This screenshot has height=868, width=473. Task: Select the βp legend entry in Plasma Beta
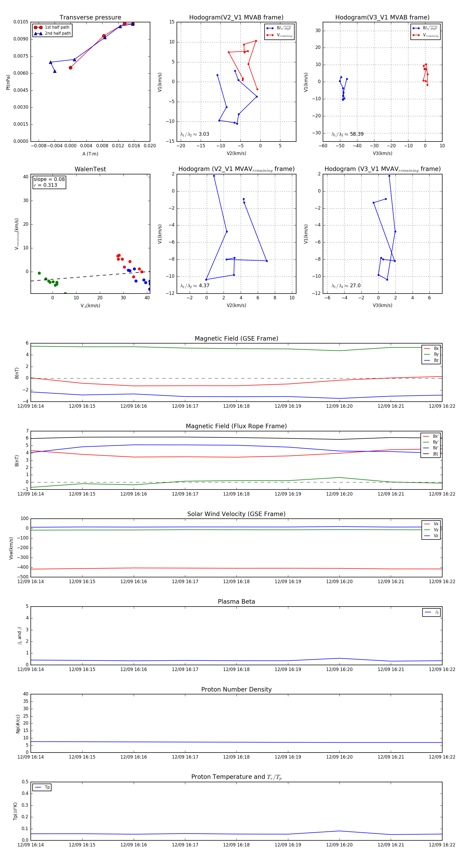pos(431,612)
